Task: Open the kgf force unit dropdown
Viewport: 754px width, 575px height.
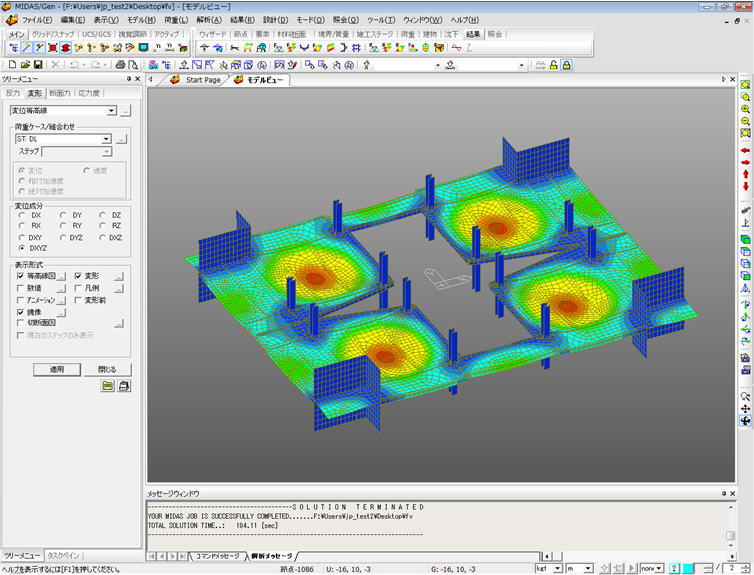Action: [558, 569]
